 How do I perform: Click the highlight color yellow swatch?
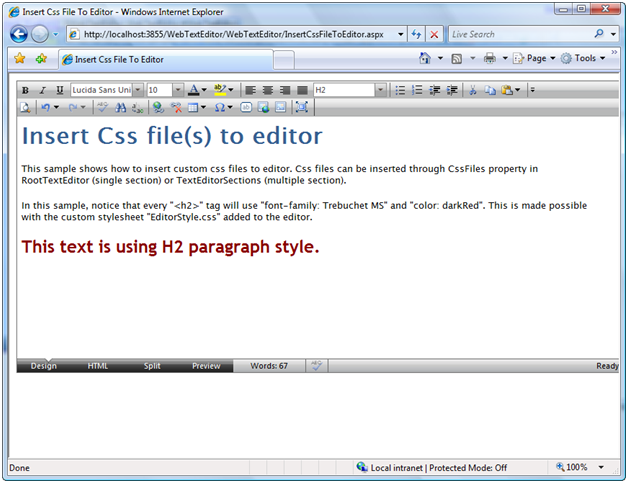pos(219,90)
